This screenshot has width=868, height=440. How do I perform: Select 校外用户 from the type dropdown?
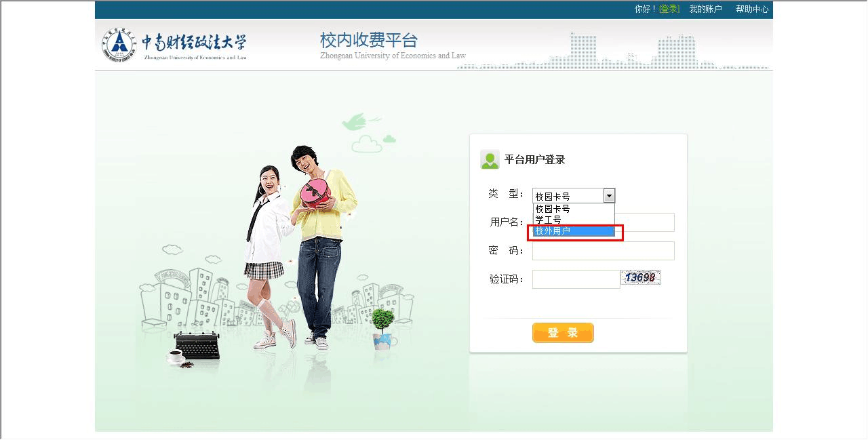(x=573, y=231)
